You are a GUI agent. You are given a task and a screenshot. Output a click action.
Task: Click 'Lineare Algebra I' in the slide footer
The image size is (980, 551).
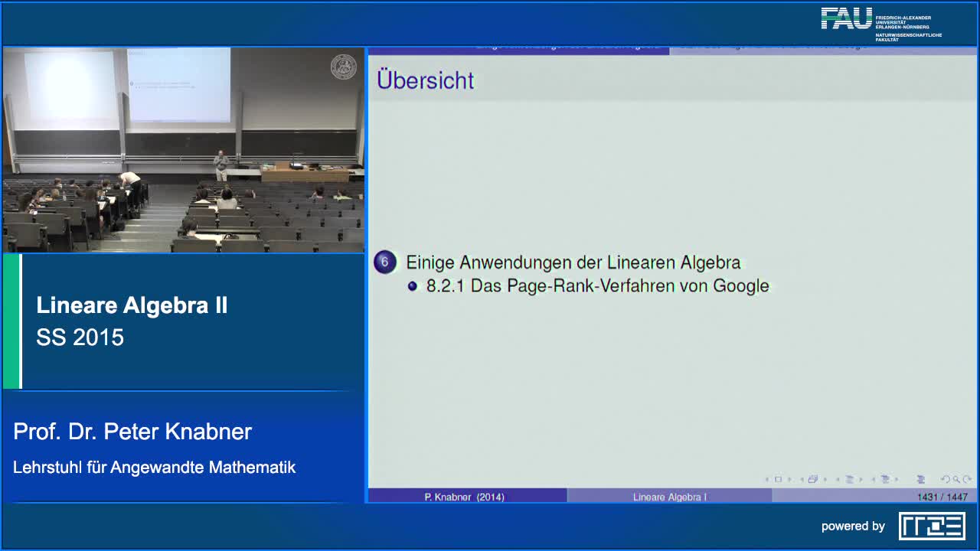click(x=669, y=497)
